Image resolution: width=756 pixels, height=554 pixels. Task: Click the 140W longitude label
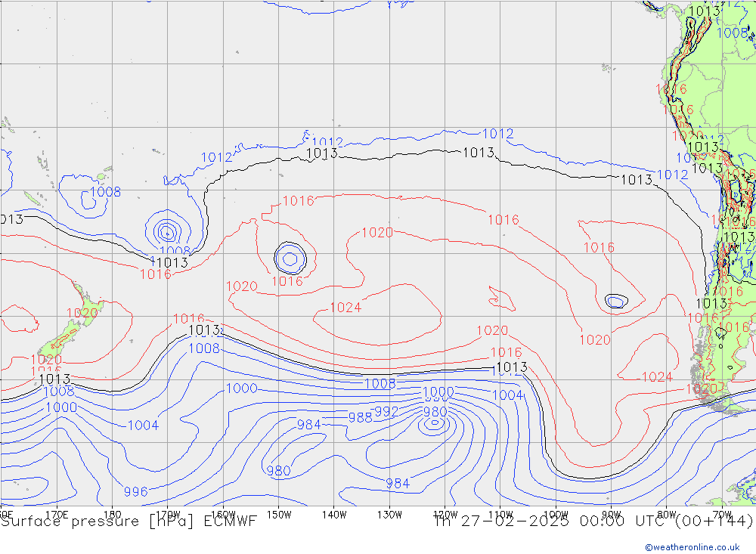(x=334, y=515)
